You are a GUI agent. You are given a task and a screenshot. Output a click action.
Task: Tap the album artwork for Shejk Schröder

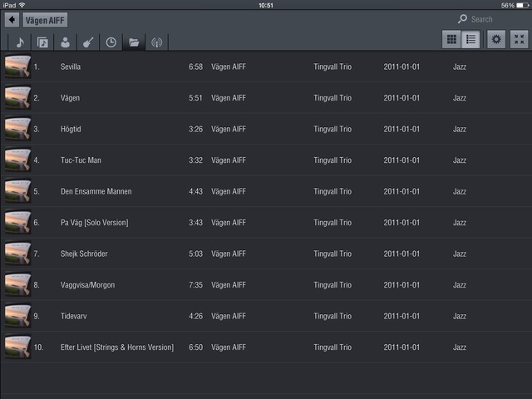[17, 254]
